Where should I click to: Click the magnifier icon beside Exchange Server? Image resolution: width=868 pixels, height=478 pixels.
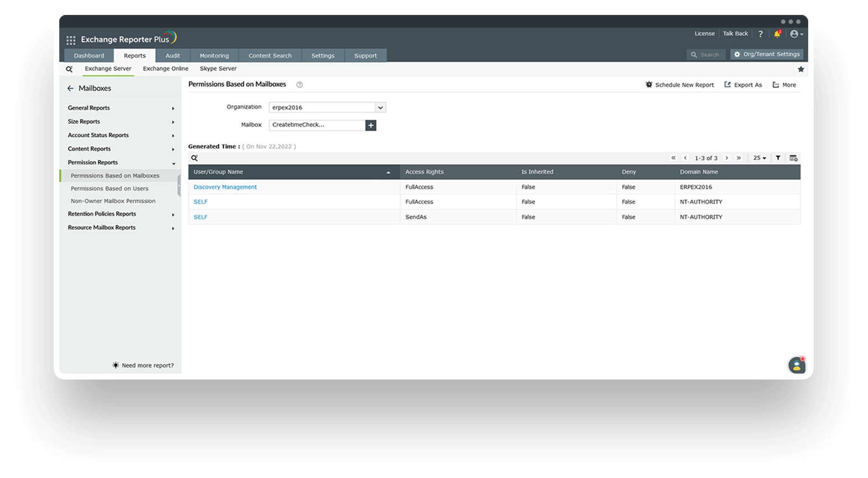coord(69,69)
